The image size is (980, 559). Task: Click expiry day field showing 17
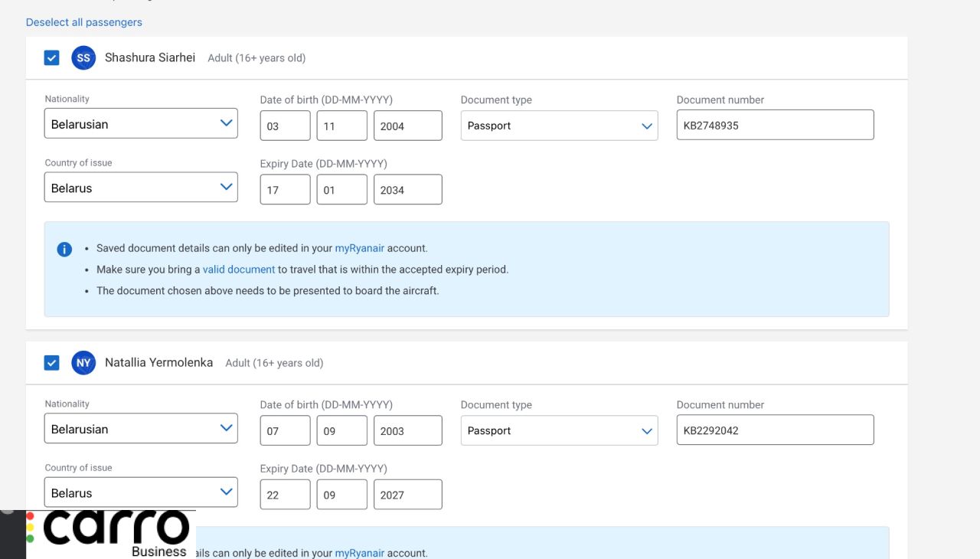[x=285, y=190]
